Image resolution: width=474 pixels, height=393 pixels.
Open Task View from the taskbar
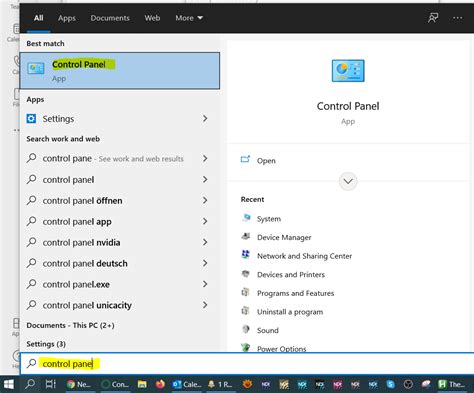click(x=51, y=384)
